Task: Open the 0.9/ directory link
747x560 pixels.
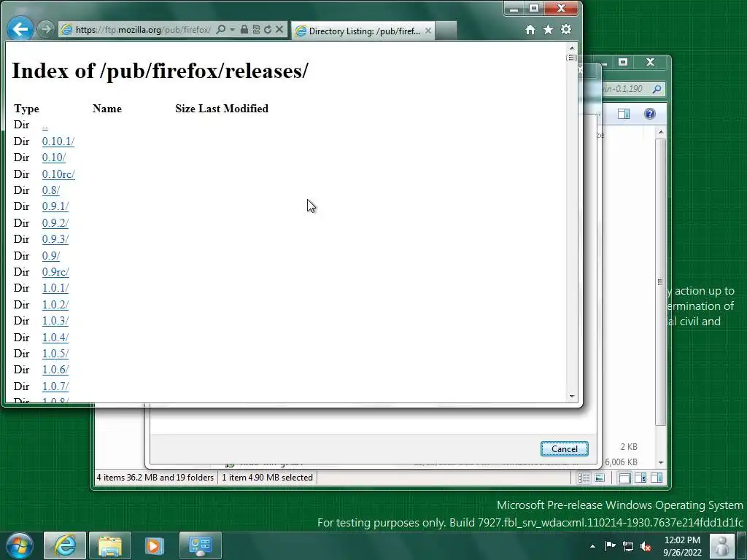Action: point(50,256)
